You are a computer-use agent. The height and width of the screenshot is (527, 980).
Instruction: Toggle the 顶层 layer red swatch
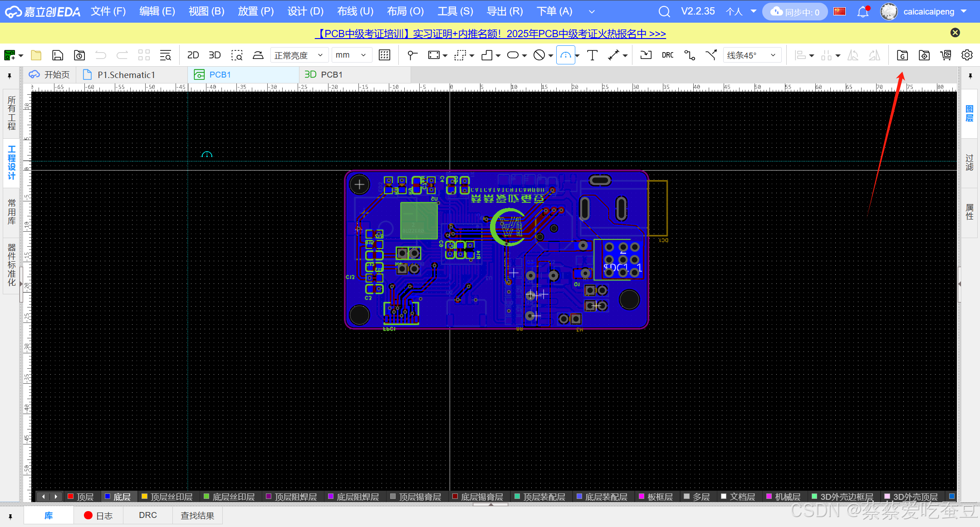(71, 497)
